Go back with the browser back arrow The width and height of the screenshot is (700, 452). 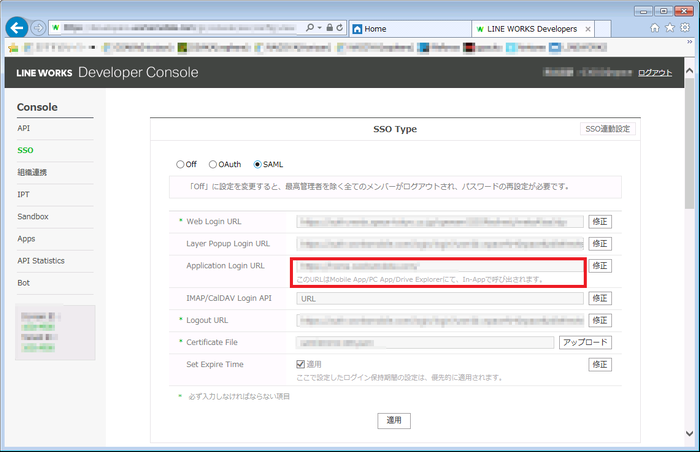(17, 28)
